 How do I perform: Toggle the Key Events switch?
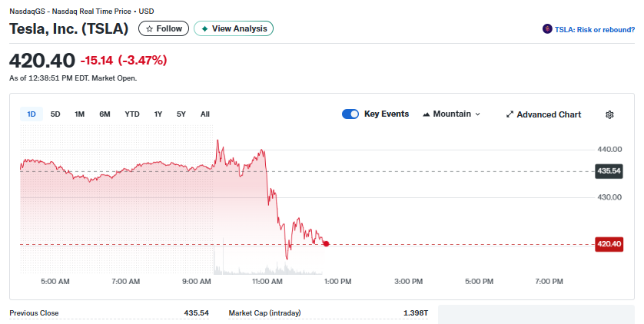click(x=350, y=114)
